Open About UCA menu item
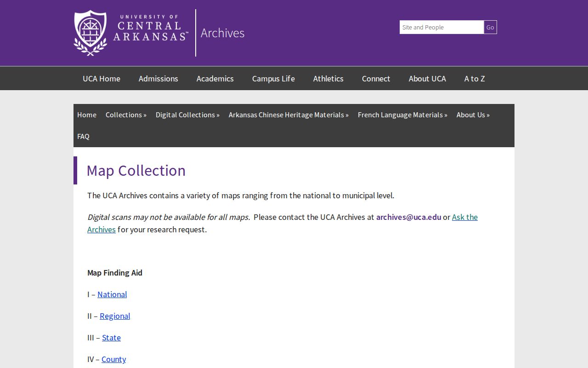588x368 pixels. point(427,79)
